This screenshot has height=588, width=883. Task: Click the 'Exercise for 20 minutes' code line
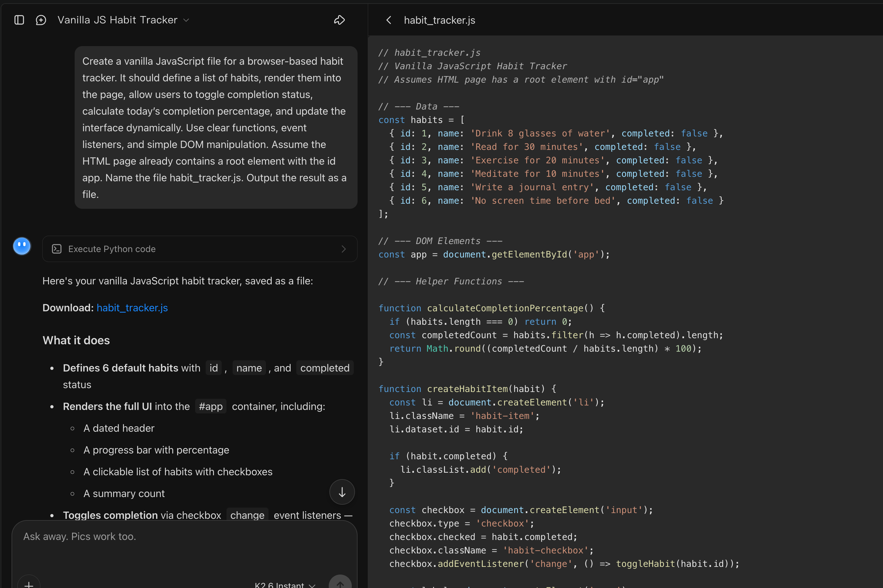(x=553, y=160)
